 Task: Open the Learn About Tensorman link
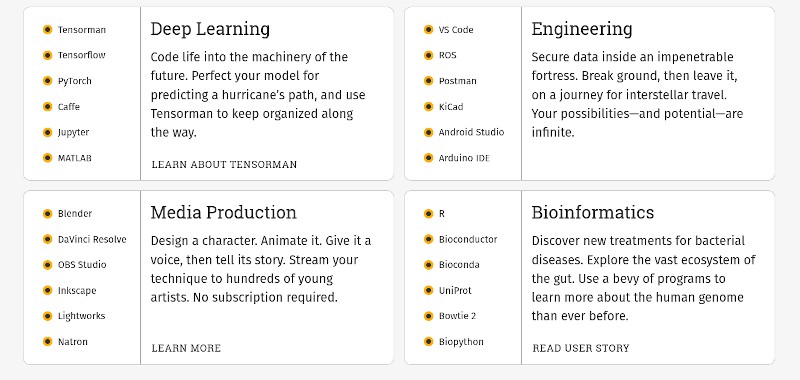click(x=224, y=164)
